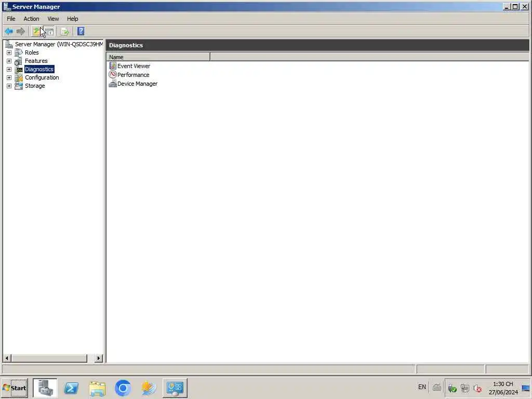
Task: Open the View menu
Action: 53,19
